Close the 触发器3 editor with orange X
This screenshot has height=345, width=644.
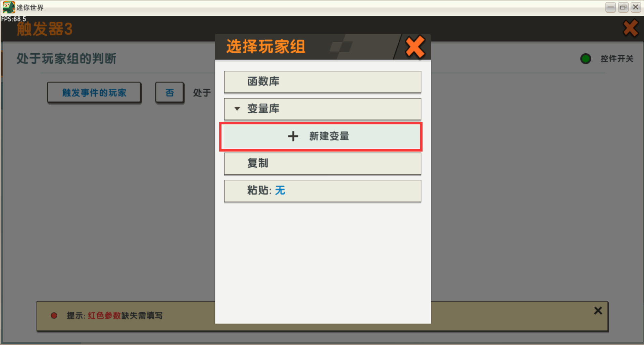tap(631, 28)
